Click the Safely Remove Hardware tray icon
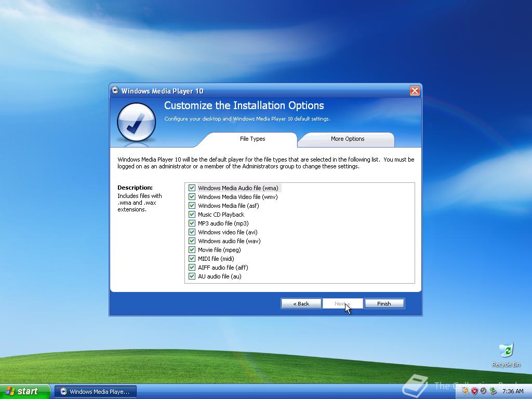This screenshot has height=399, width=532. [x=493, y=391]
